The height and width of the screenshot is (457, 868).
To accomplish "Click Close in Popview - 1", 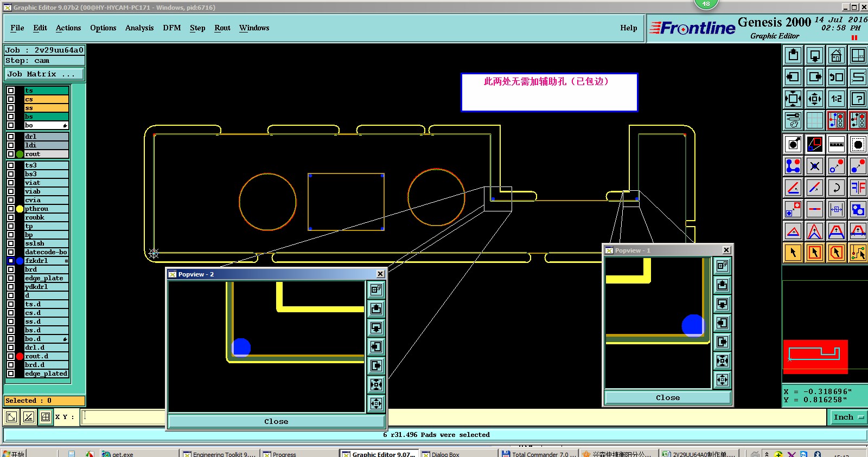I will tap(668, 397).
